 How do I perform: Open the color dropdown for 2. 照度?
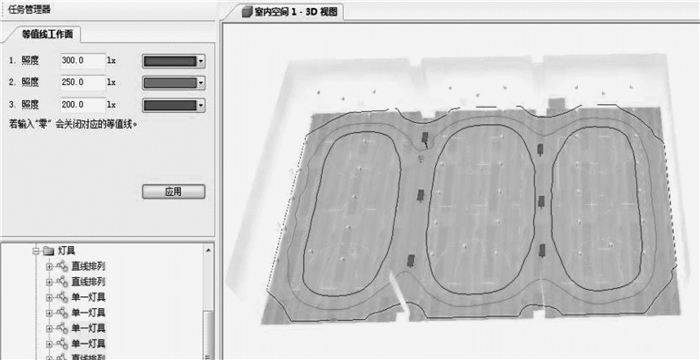tap(201, 83)
